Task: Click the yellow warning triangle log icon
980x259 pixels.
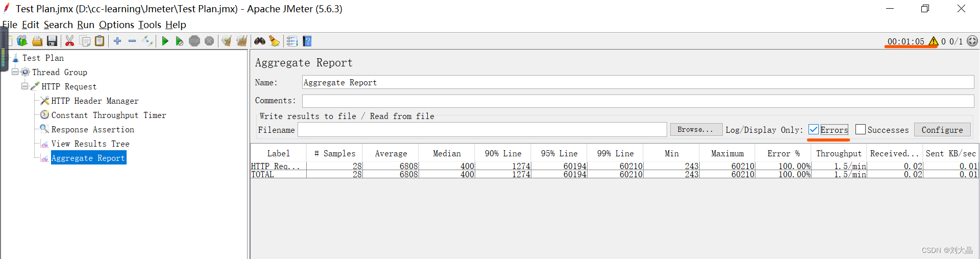Action: click(934, 41)
